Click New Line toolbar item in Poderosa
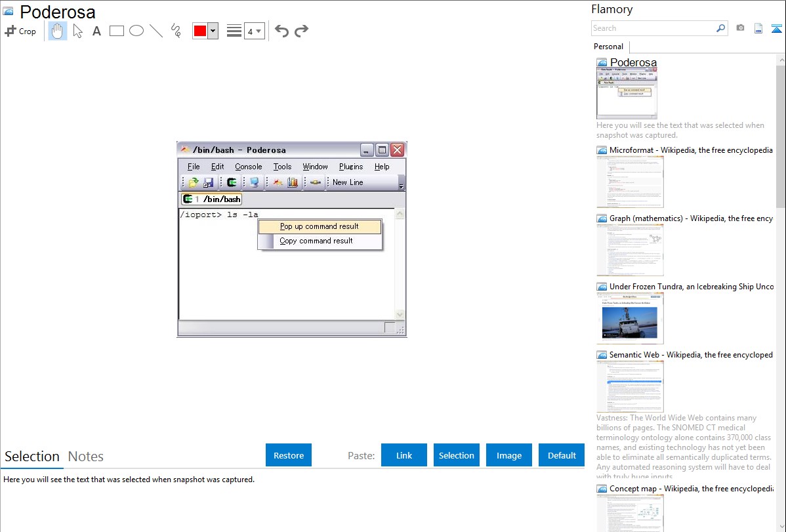 click(x=348, y=182)
